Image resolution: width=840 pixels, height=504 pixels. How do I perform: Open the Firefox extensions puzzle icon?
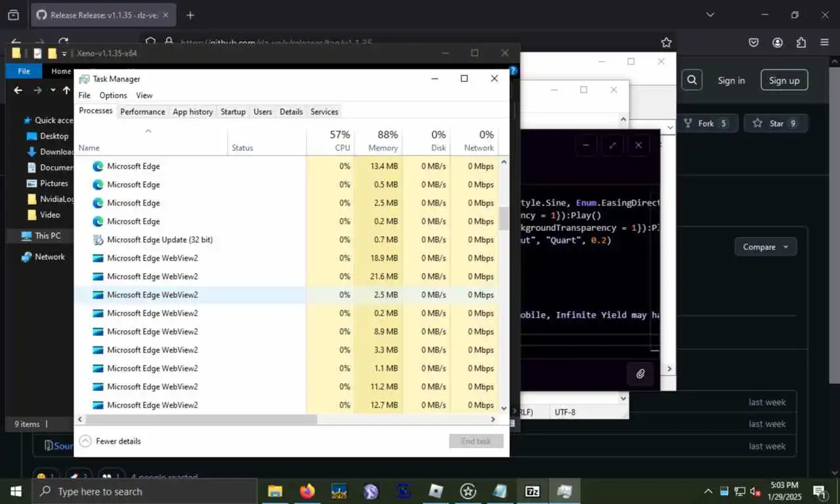click(x=801, y=43)
